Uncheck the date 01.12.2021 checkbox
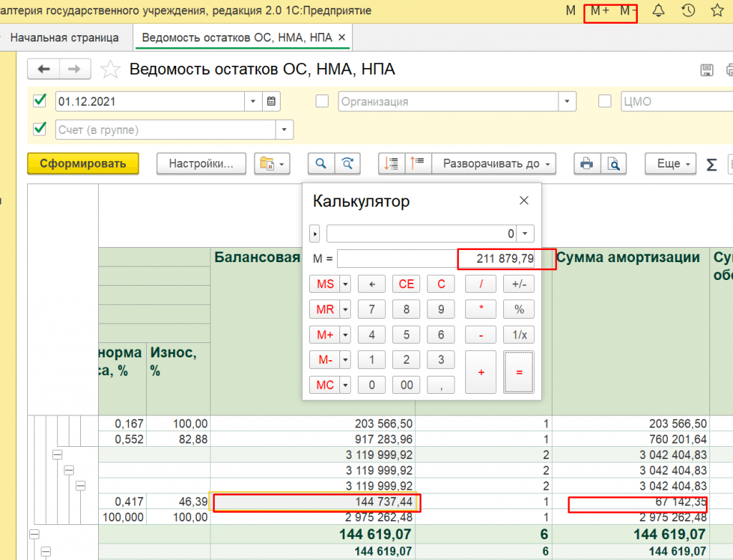The width and height of the screenshot is (733, 560). 40,101
